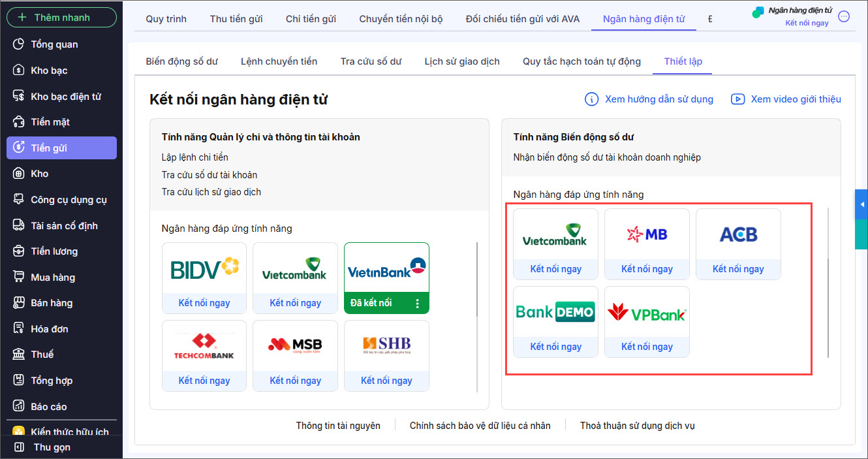Open the Đối chiếu tiền gửi với AVA tab
The width and height of the screenshot is (868, 459).
coord(522,19)
